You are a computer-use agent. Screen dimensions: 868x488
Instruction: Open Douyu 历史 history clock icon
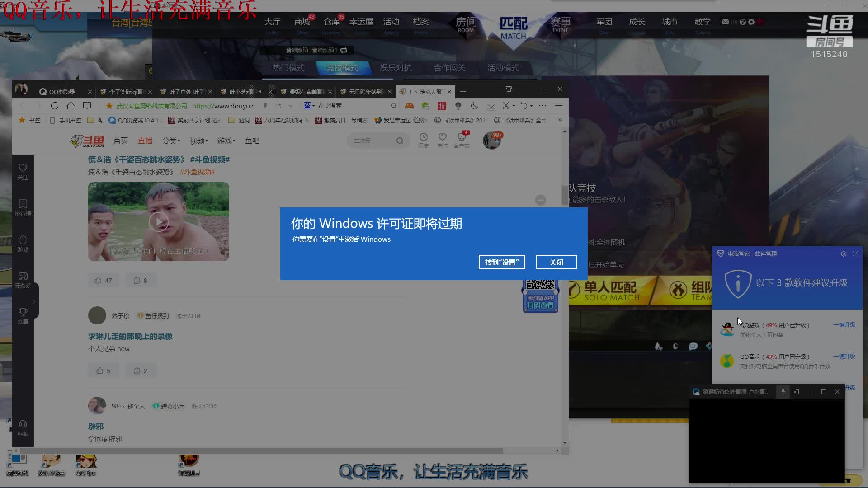tap(424, 140)
